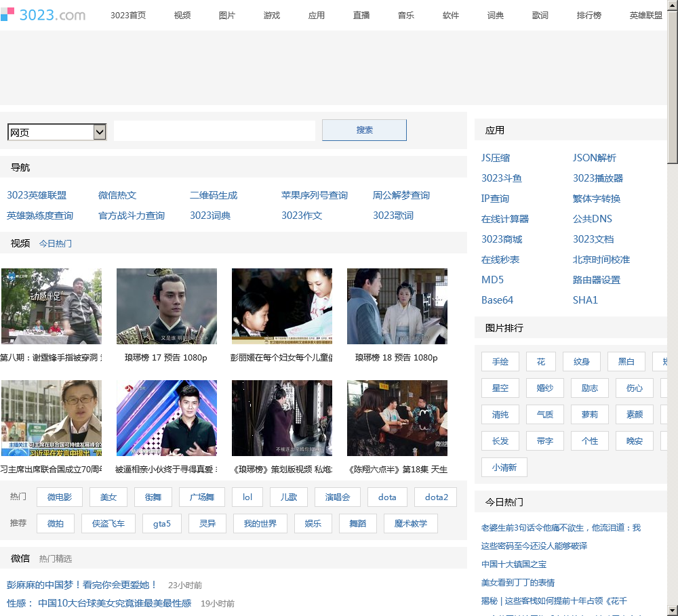Open WeChat article 性感：中国10大台球美女

(x=98, y=603)
